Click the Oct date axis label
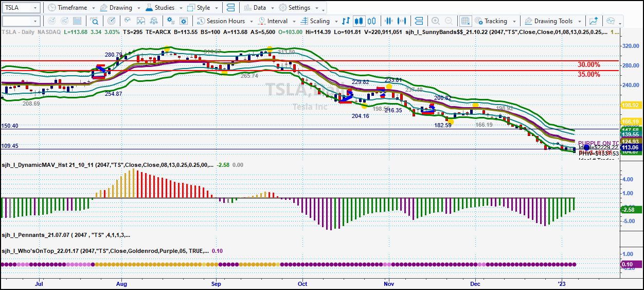This screenshot has height=290, width=644. click(x=302, y=283)
